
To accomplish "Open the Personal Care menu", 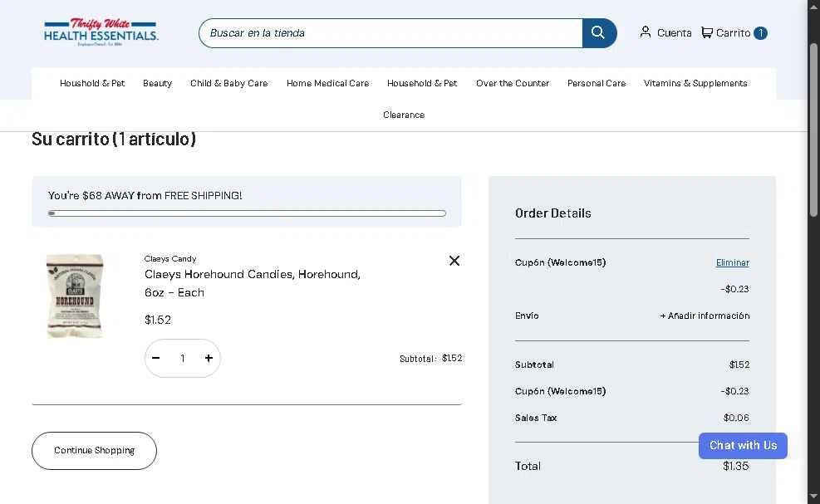I will pos(597,83).
